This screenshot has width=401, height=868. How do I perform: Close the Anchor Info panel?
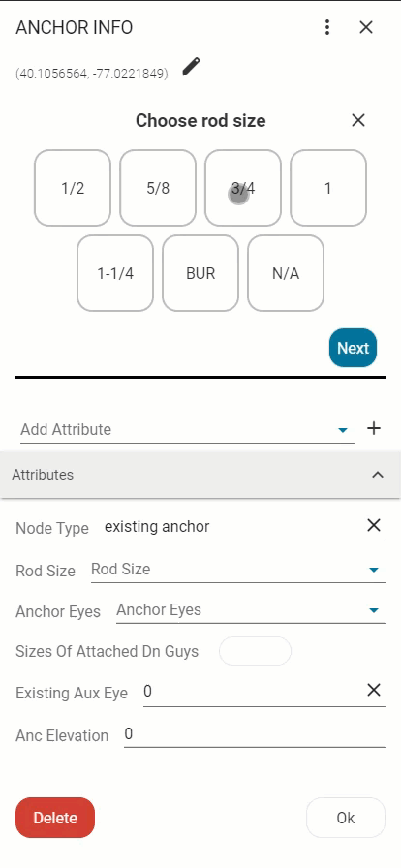point(366,27)
